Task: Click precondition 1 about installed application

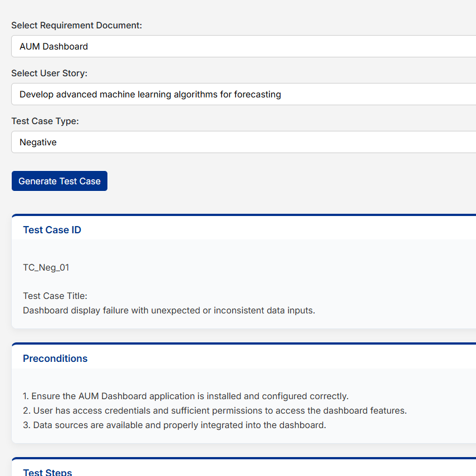Action: point(185,396)
